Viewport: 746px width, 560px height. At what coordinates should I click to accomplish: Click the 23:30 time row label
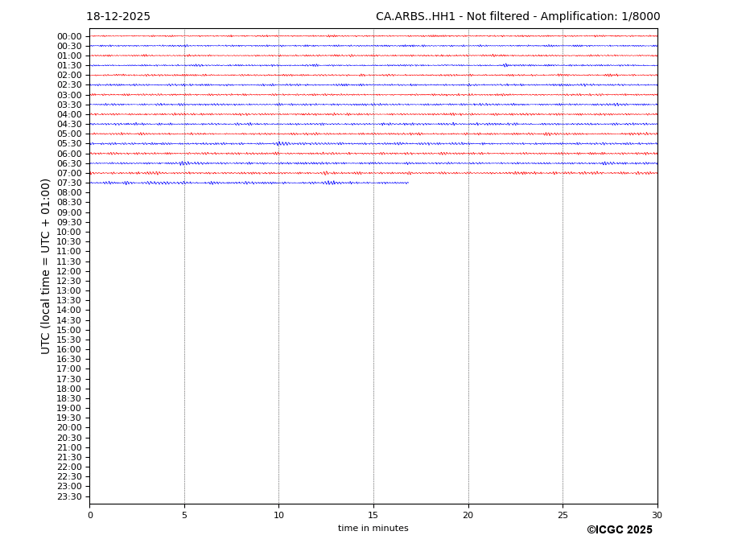point(69,496)
